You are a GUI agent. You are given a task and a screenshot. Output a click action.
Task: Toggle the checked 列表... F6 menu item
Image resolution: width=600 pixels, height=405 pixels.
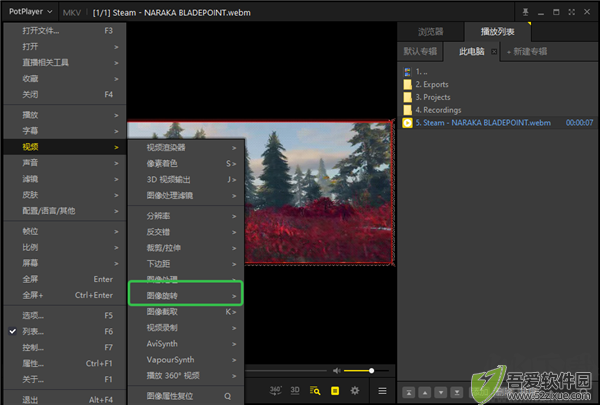(x=65, y=332)
